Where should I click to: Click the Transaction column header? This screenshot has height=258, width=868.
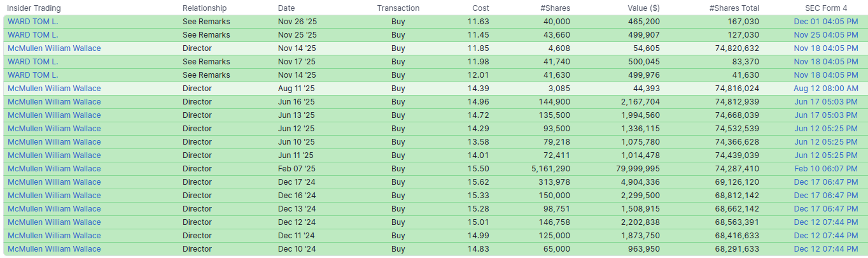point(398,8)
